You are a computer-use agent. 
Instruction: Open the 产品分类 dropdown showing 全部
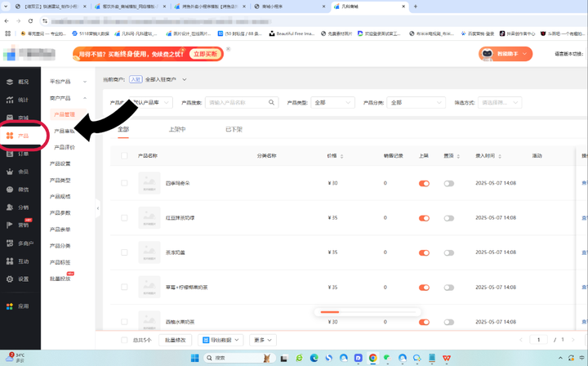(x=416, y=102)
